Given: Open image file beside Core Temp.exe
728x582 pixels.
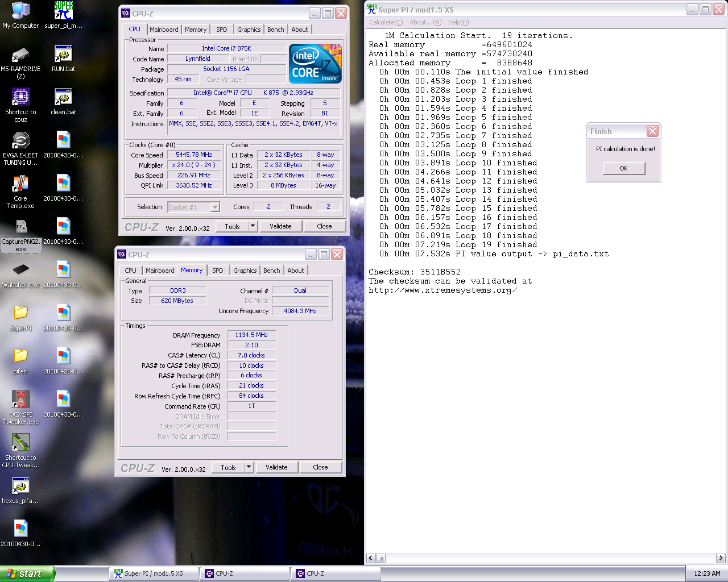Looking at the screenshot, I should 63,188.
